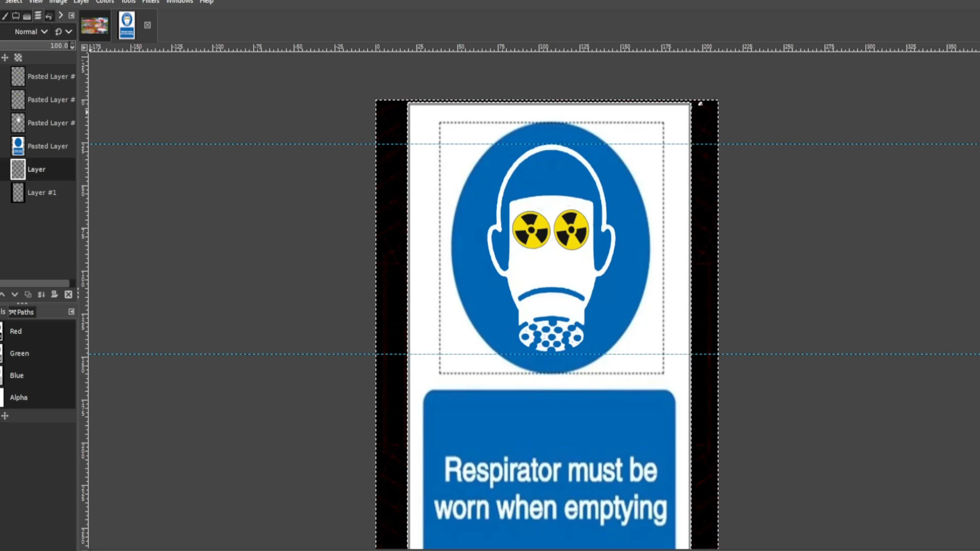
Task: Open the layers dock configure-tab menu
Action: [x=71, y=15]
